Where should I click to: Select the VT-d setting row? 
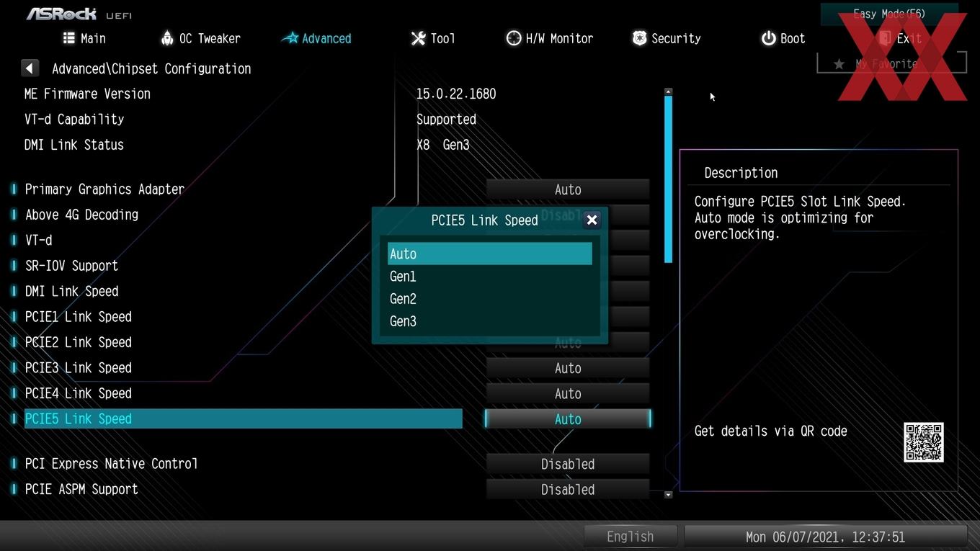click(38, 240)
